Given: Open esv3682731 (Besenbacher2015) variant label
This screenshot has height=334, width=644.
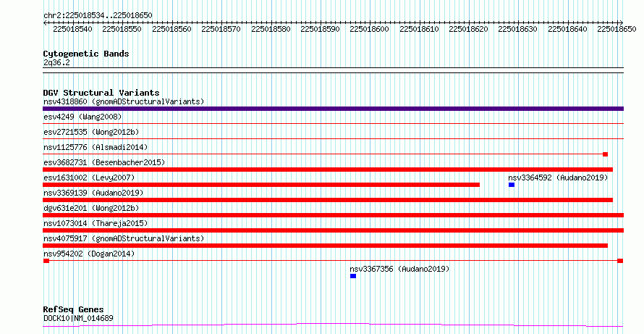Looking at the screenshot, I should tap(104, 162).
